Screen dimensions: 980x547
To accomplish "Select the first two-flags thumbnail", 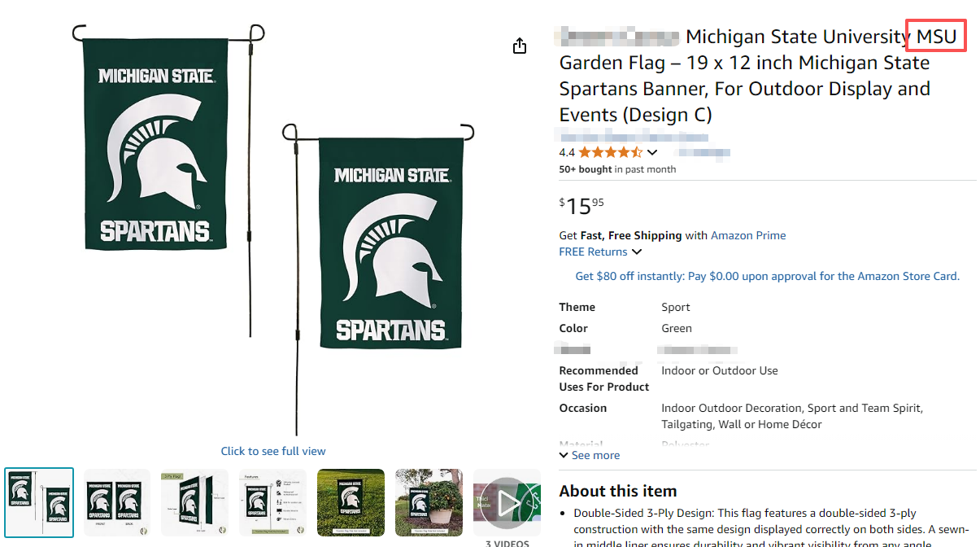I will (x=39, y=502).
